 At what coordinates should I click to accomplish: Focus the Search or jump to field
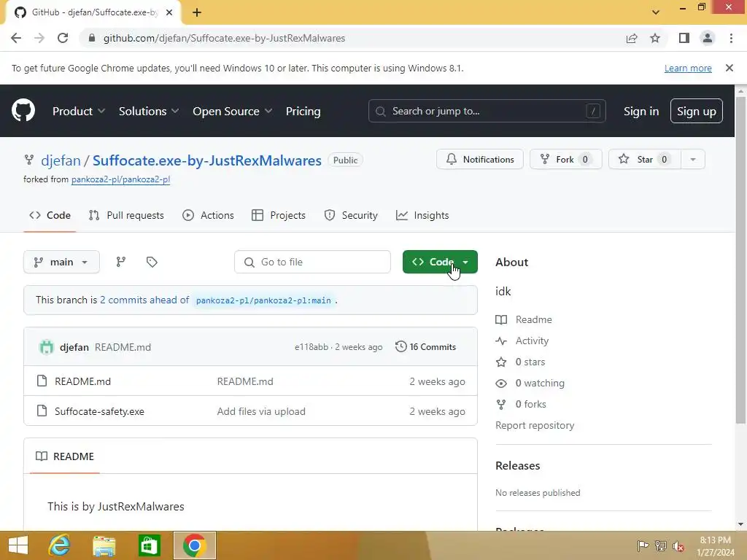click(x=487, y=111)
